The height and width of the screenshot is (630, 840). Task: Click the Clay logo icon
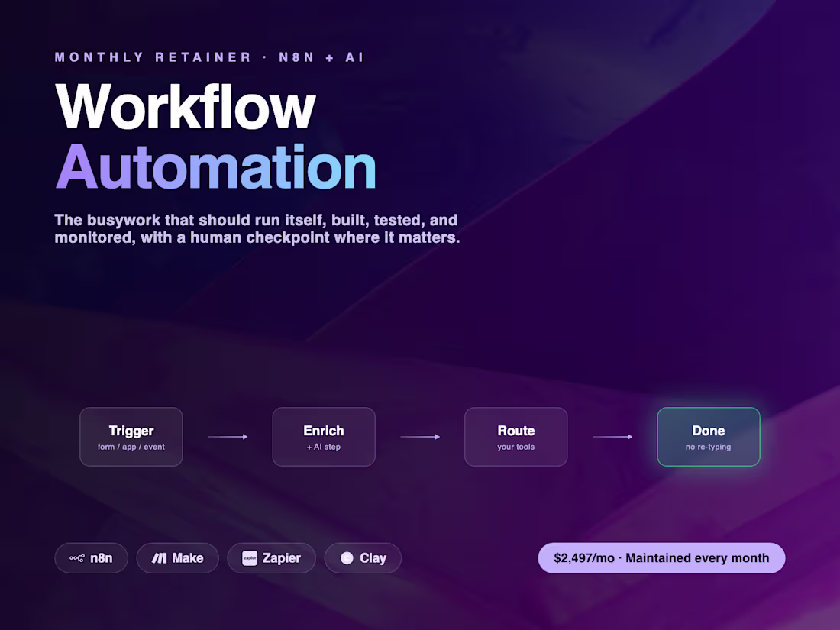point(347,558)
